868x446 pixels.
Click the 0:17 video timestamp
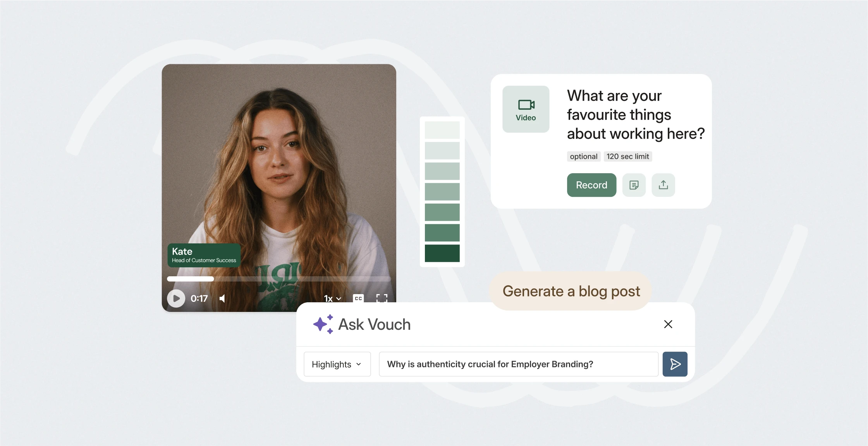coord(199,298)
